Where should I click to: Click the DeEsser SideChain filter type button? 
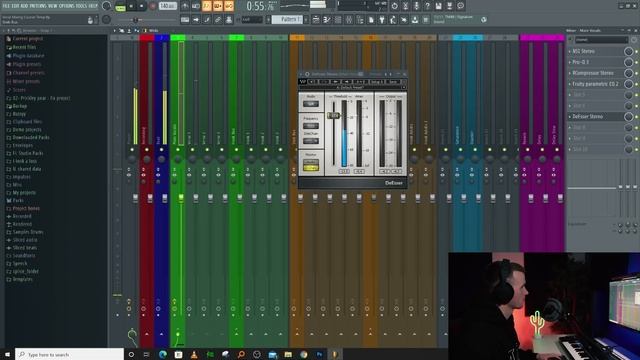311,141
